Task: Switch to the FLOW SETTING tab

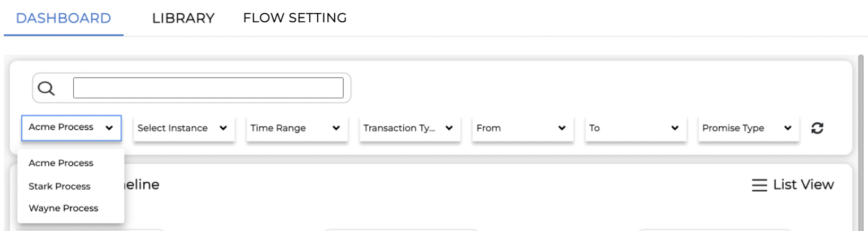Action: [294, 18]
